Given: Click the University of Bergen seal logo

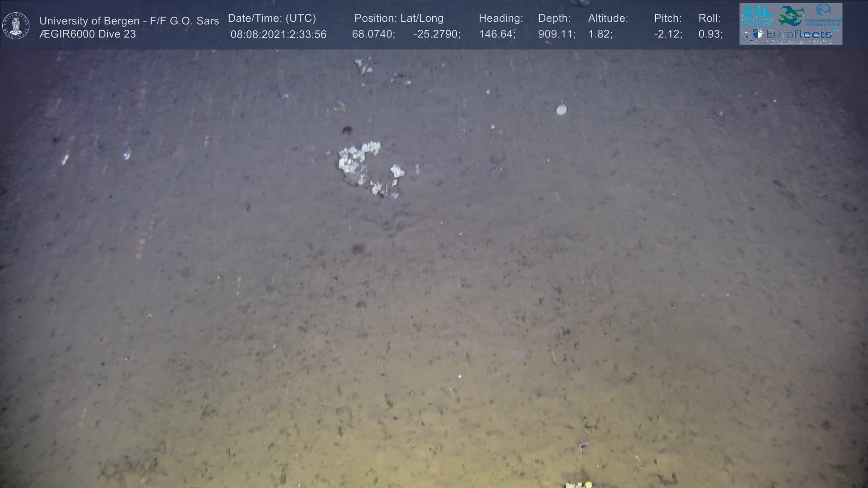Looking at the screenshot, I should (x=16, y=26).
